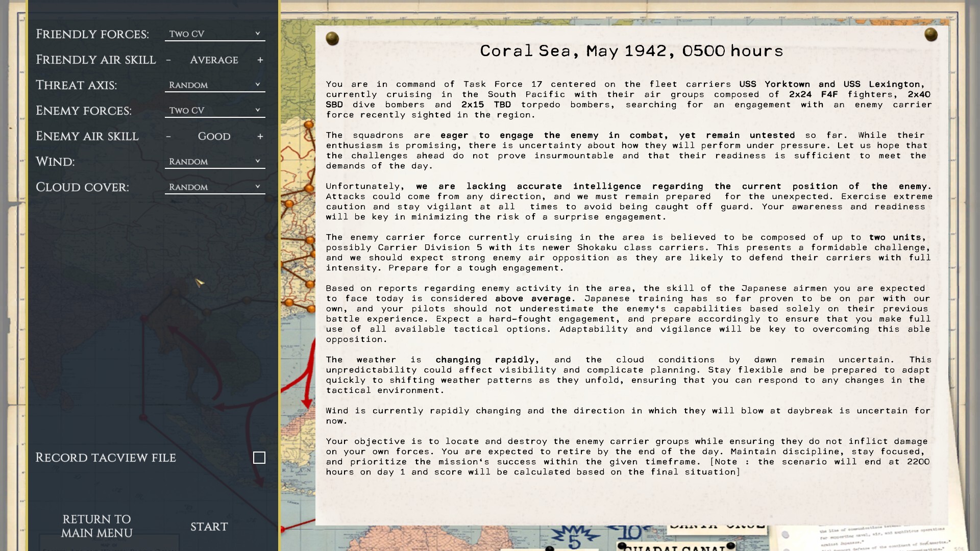The width and height of the screenshot is (980, 551).
Task: Expand the Cloud Cover dropdown
Action: pos(215,187)
